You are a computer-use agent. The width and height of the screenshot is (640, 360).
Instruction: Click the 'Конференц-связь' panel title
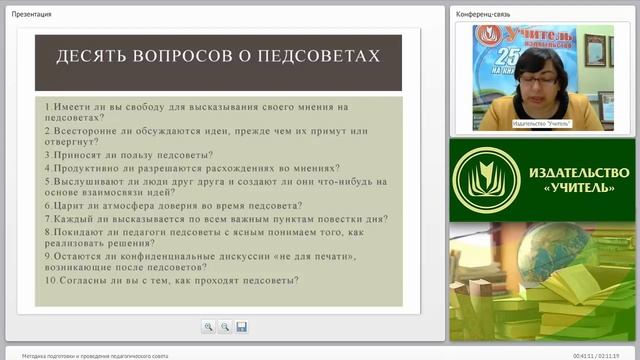[x=483, y=14]
